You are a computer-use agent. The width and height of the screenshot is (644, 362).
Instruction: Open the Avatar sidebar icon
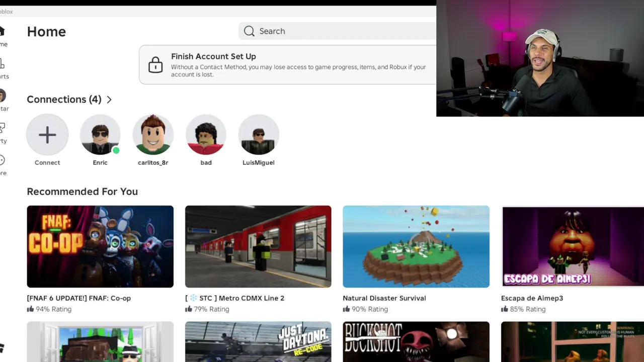point(2,96)
